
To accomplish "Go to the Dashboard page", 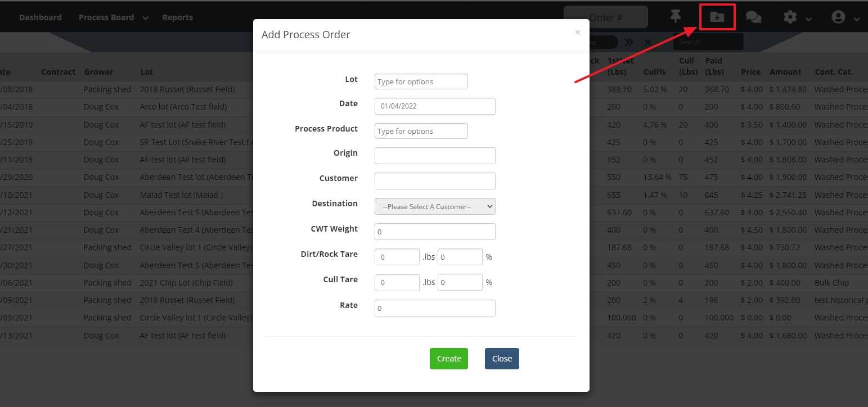I will pos(41,17).
